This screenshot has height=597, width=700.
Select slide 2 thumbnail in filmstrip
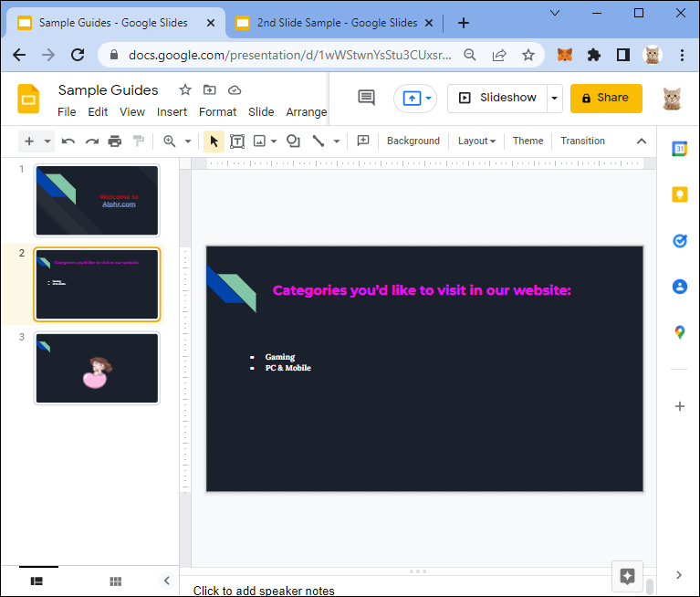(x=97, y=285)
